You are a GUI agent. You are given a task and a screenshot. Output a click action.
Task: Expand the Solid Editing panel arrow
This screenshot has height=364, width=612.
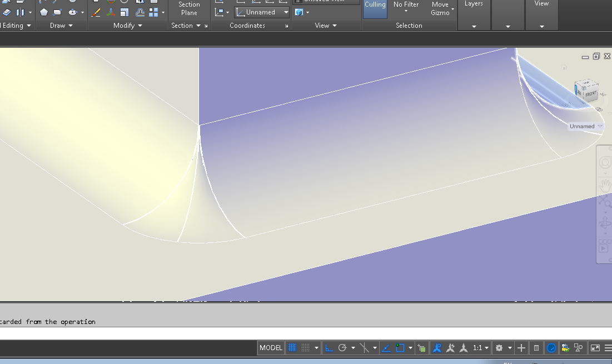point(28,26)
